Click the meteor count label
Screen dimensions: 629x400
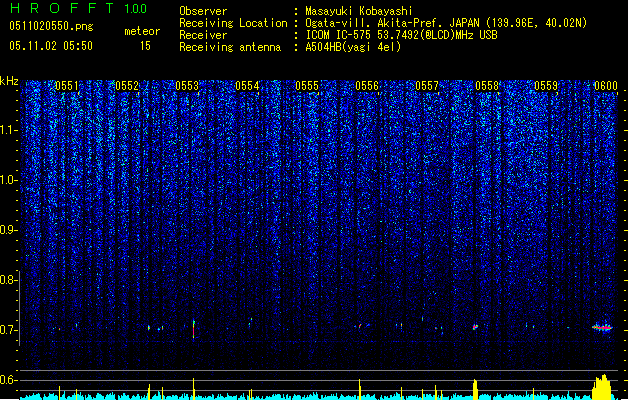tap(142, 31)
